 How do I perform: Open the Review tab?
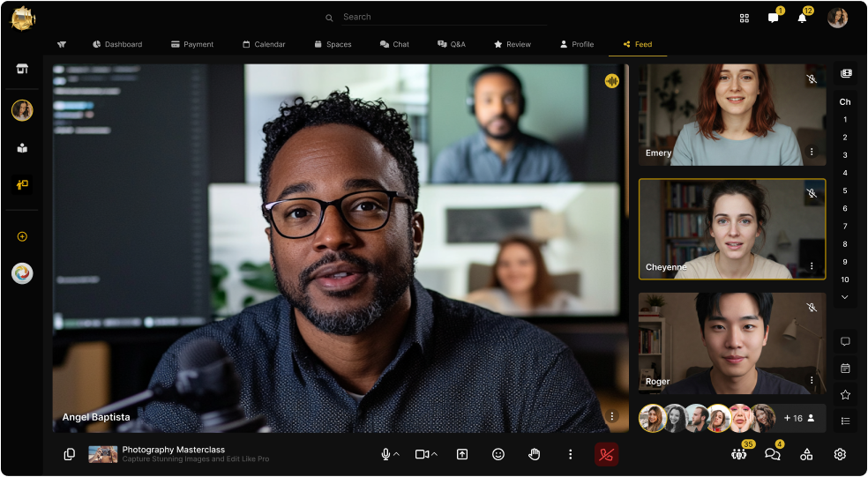[x=512, y=44]
